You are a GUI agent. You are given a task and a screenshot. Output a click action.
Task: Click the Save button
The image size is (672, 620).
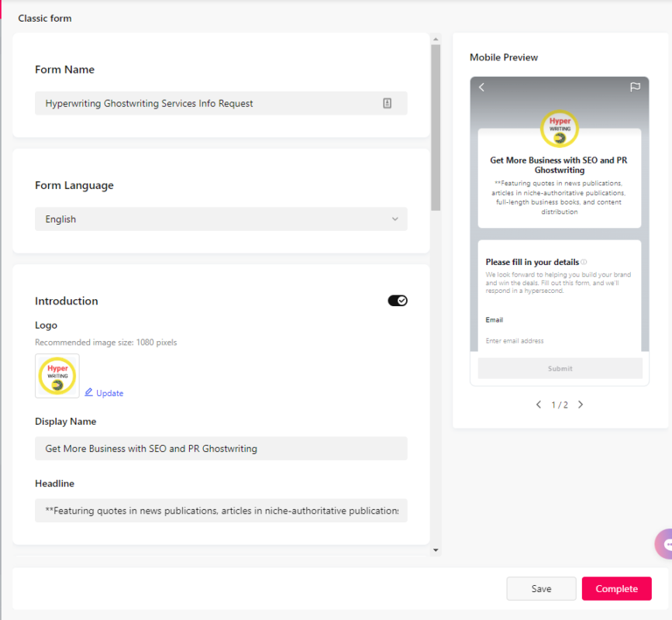coord(541,589)
